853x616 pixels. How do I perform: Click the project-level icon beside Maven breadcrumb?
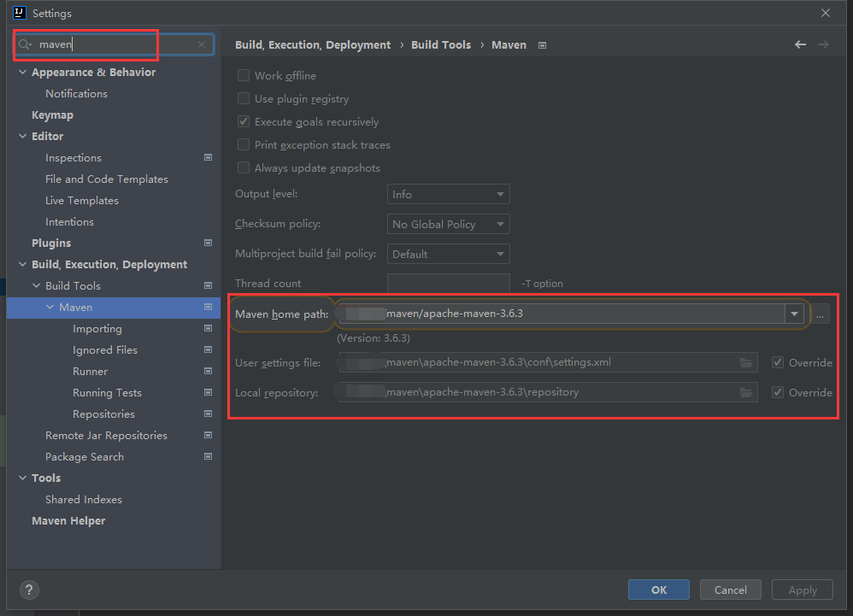click(x=543, y=45)
